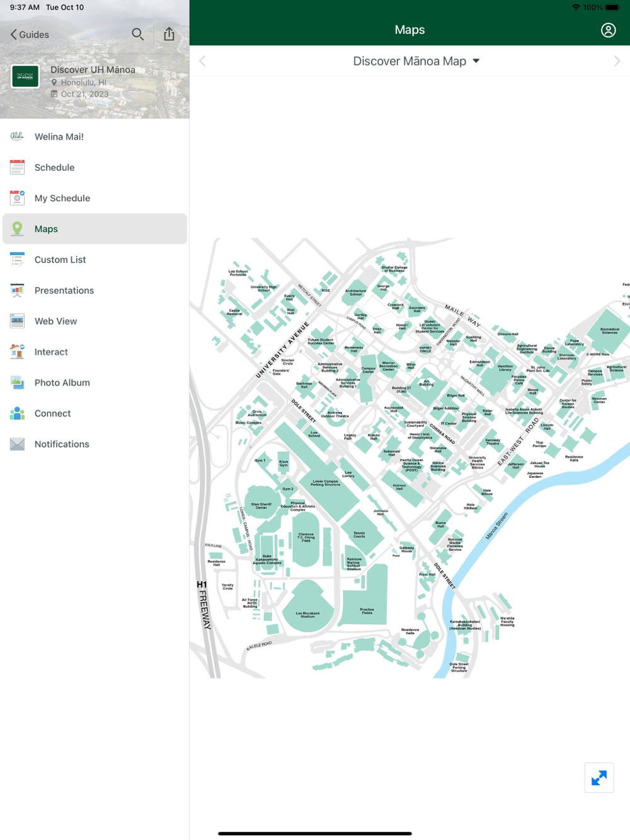Tap Tennis Courts on the map
The width and height of the screenshot is (630, 840).
[x=359, y=535]
